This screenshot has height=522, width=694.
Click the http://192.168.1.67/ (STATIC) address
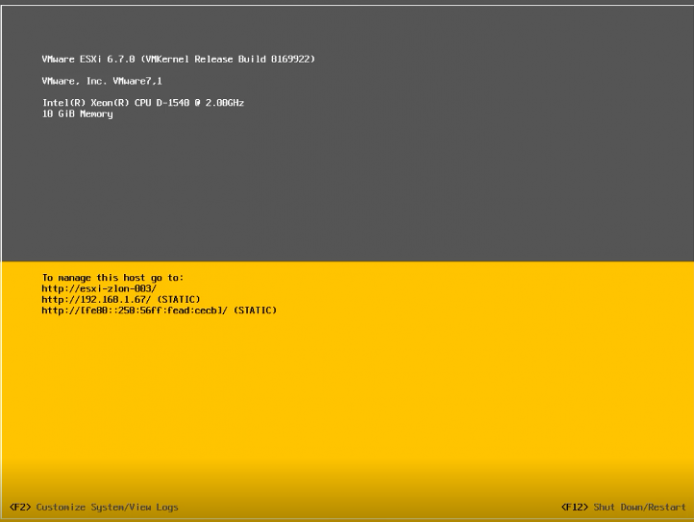pos(121,300)
